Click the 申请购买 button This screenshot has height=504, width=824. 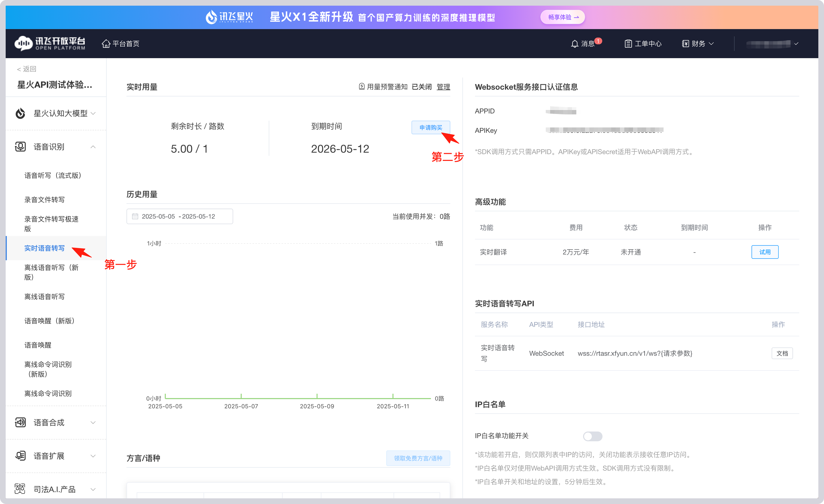point(431,127)
